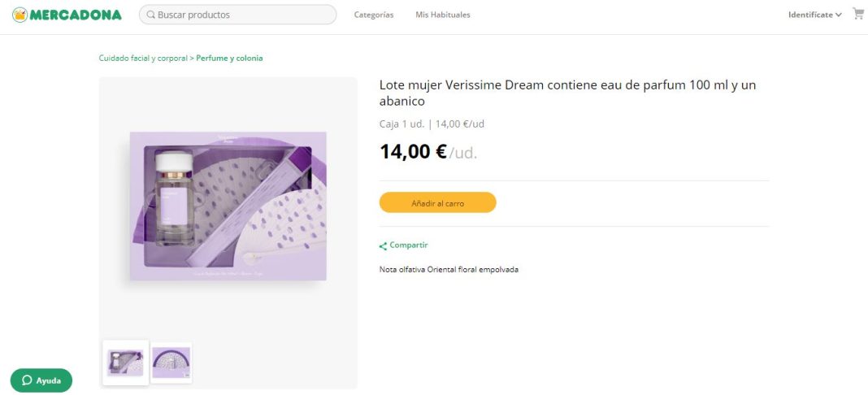Open Cuidado facial y corporal breadcrumb
Viewport: 868px width, 395px height.
click(143, 58)
